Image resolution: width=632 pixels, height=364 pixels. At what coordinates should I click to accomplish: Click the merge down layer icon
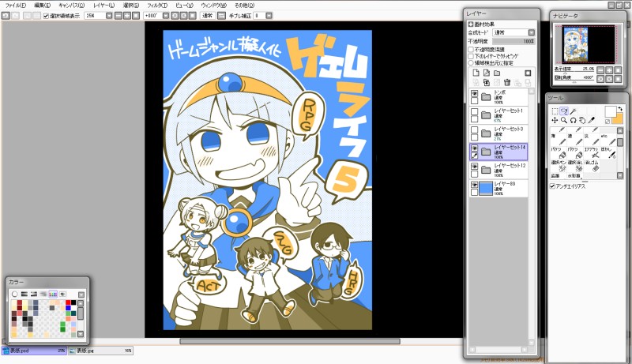click(487, 83)
